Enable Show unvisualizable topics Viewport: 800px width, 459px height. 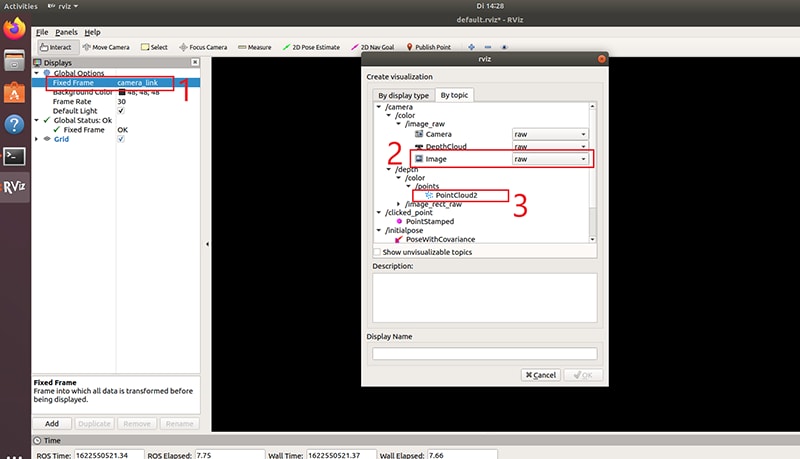click(x=376, y=252)
